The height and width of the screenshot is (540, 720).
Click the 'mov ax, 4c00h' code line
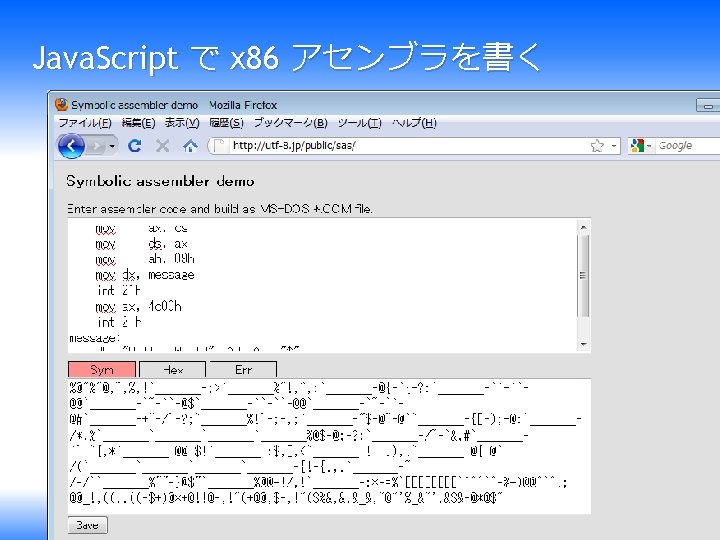point(139,306)
